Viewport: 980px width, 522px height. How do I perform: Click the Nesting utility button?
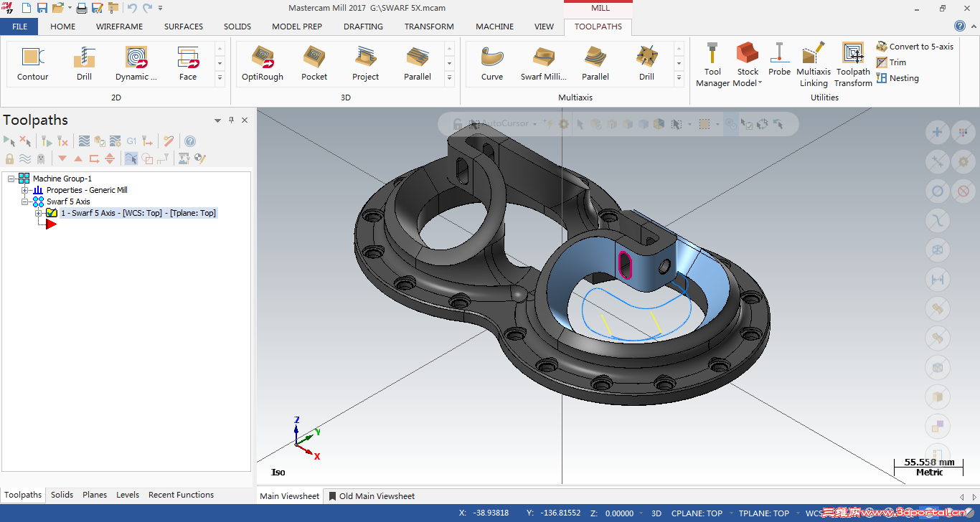coord(897,78)
